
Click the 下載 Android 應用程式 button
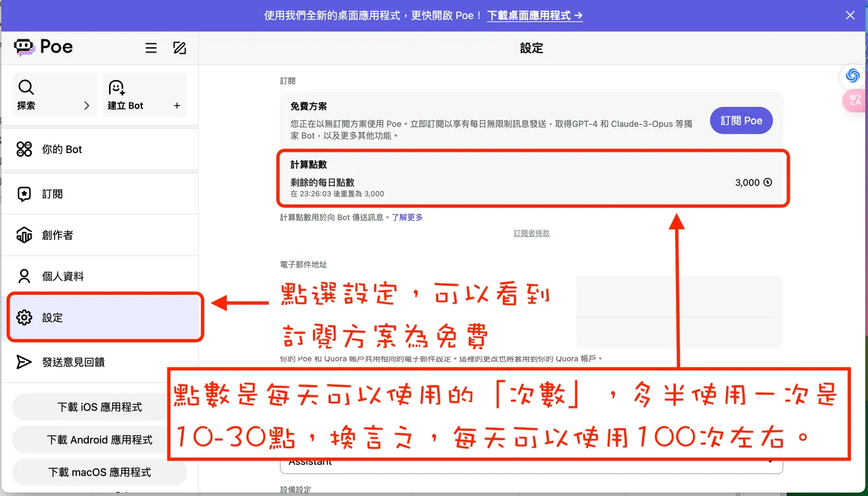tap(99, 440)
